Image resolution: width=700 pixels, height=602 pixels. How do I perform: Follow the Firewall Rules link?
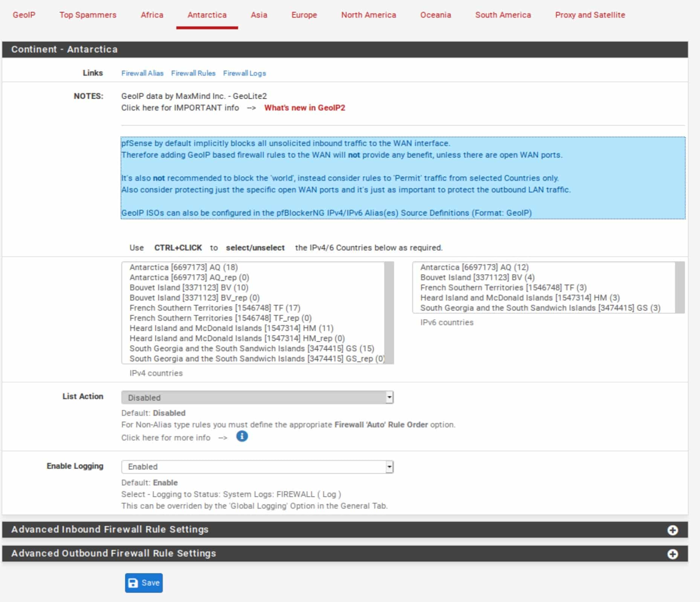[193, 73]
